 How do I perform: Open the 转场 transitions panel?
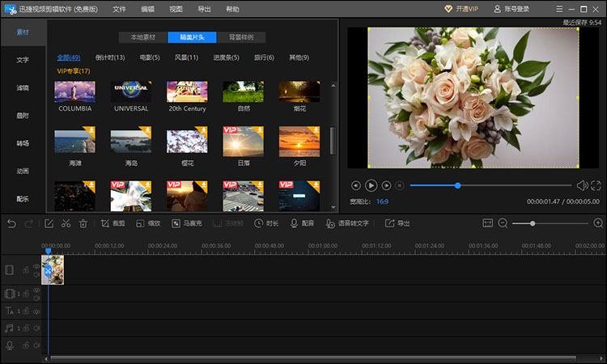[23, 143]
